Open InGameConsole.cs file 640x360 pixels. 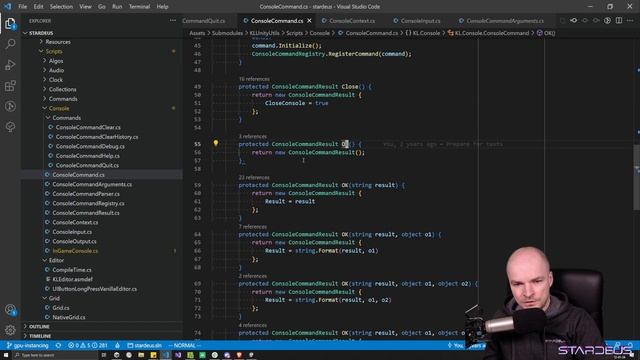(x=102, y=251)
